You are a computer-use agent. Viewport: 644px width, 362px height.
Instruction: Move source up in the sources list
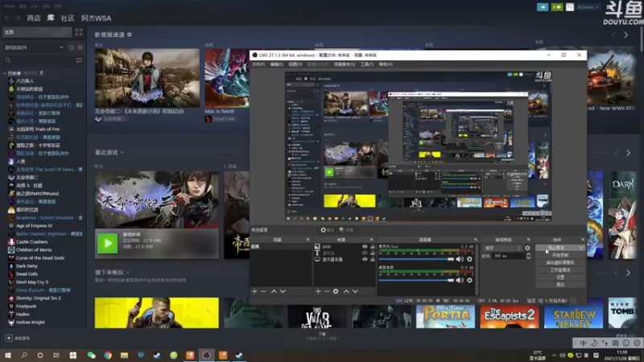coord(346,291)
